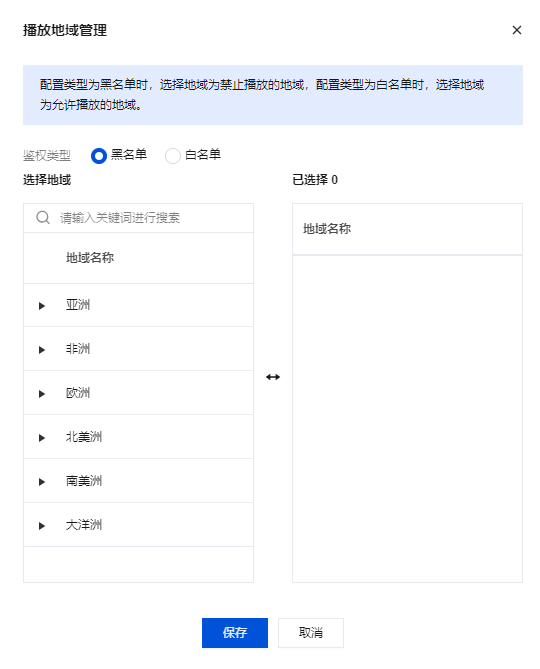This screenshot has width=540, height=669.
Task: Click the transfer double-arrow icon
Action: click(273, 377)
